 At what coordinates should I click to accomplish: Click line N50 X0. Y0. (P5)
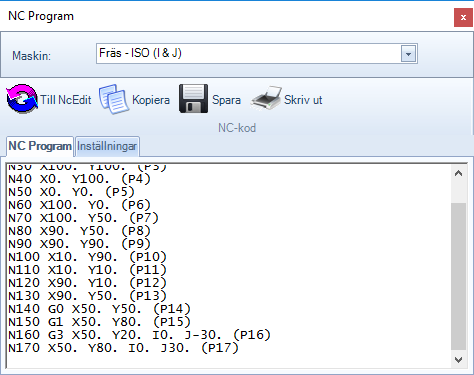[x=71, y=192]
